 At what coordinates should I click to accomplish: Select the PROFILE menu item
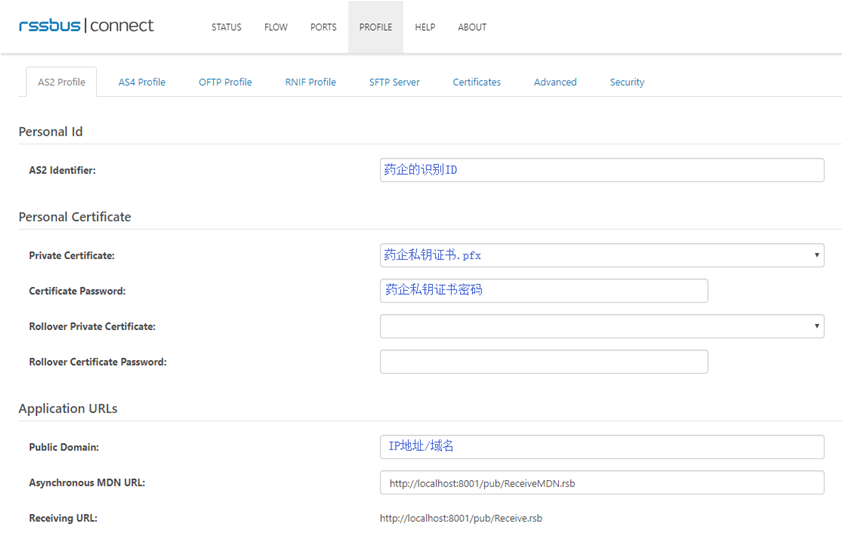(375, 27)
